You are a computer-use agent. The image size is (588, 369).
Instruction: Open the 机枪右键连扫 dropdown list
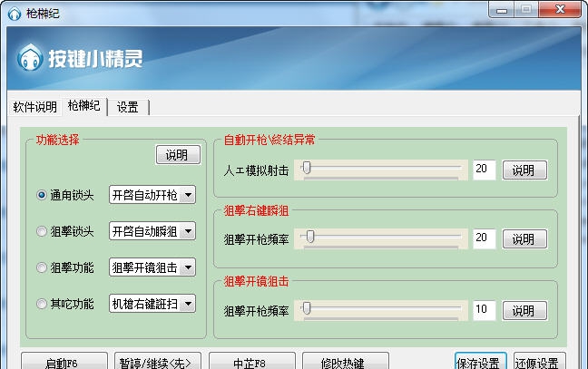tap(152, 304)
